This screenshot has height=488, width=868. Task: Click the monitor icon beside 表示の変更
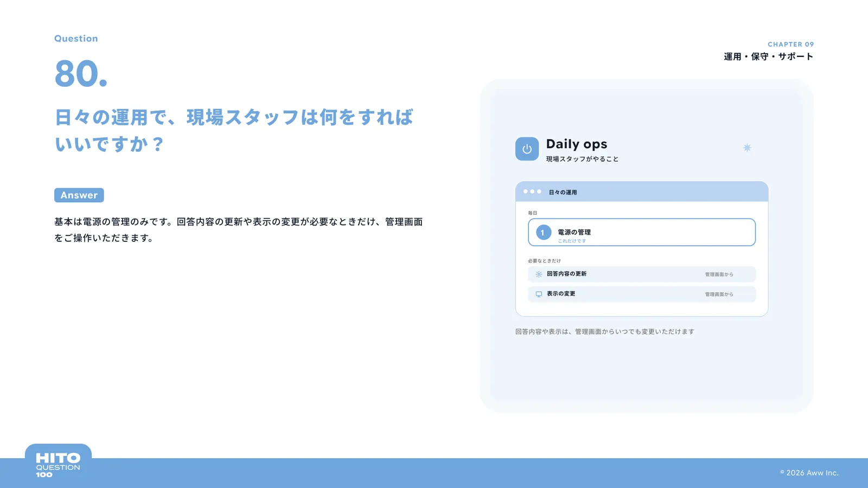(539, 294)
